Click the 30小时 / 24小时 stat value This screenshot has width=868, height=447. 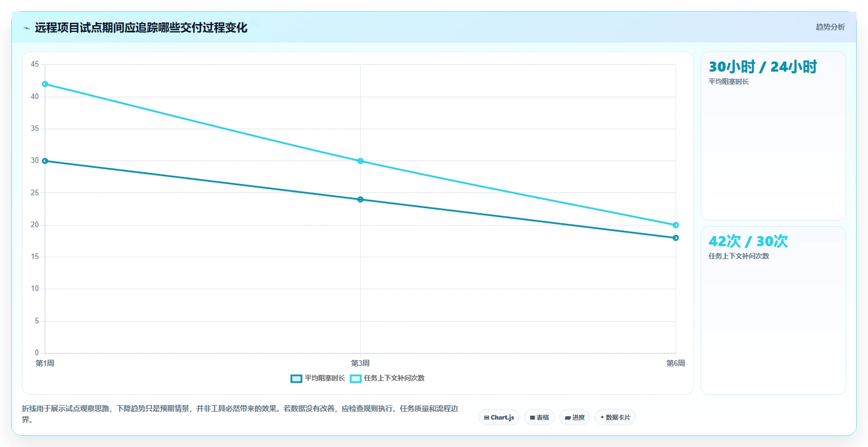[763, 67]
